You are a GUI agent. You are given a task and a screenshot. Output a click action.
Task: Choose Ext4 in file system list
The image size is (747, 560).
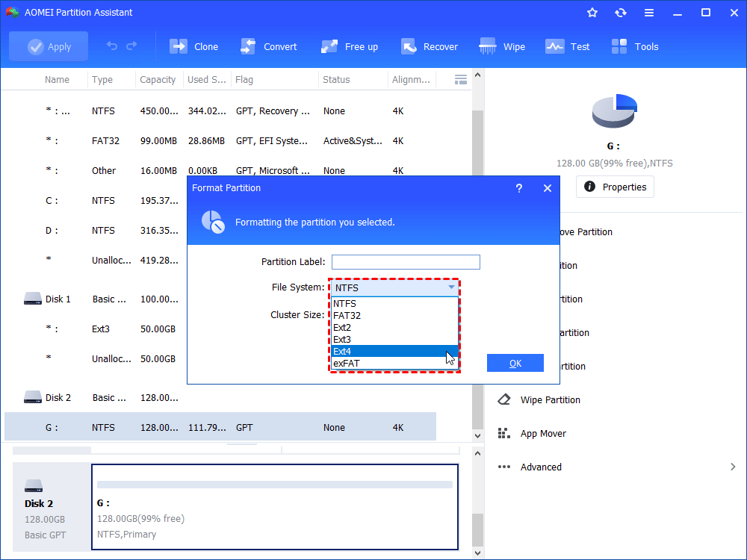point(394,351)
